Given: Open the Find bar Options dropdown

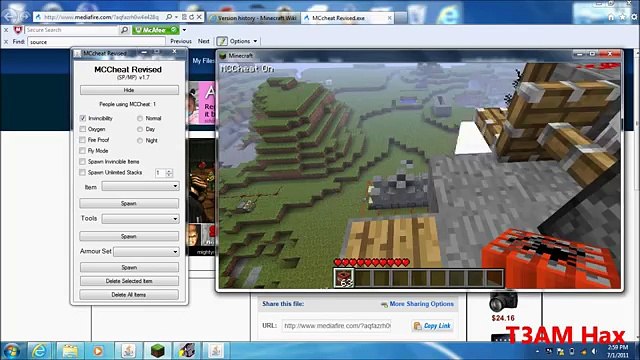Looking at the screenshot, I should click(244, 41).
